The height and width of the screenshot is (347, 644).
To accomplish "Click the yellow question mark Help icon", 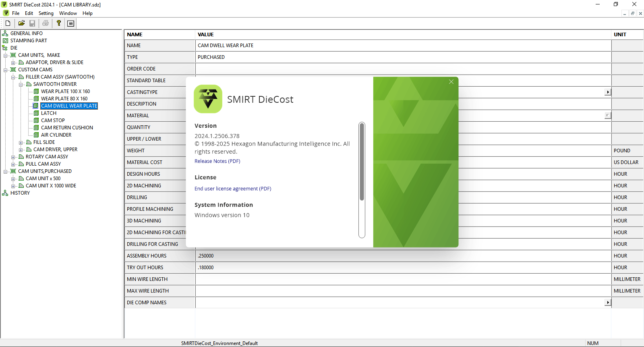I will 59,23.
